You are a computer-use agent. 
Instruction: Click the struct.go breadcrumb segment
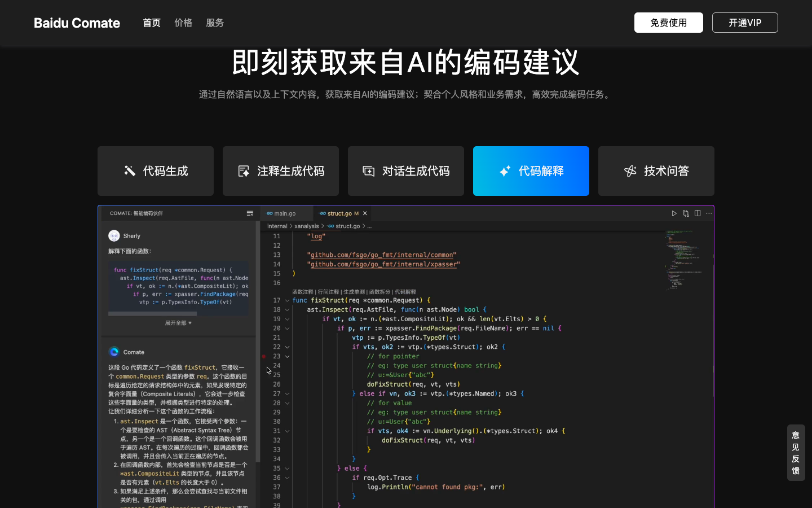(x=347, y=226)
